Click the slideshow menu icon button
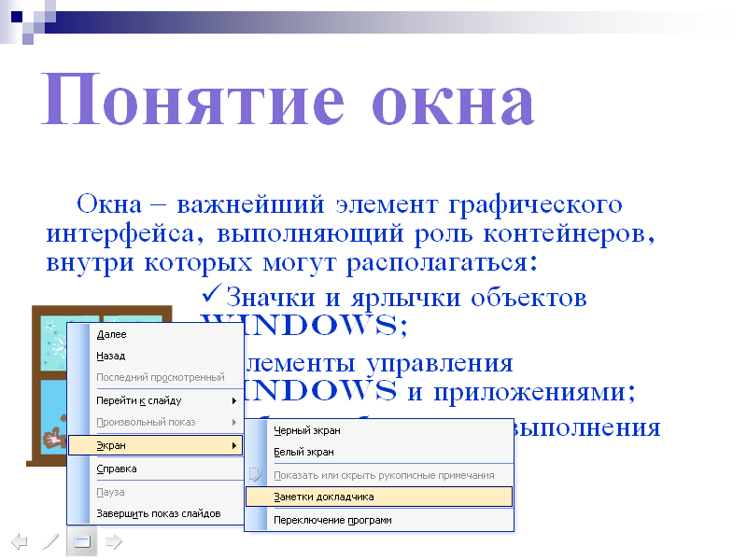The image size is (747, 560). click(x=82, y=541)
